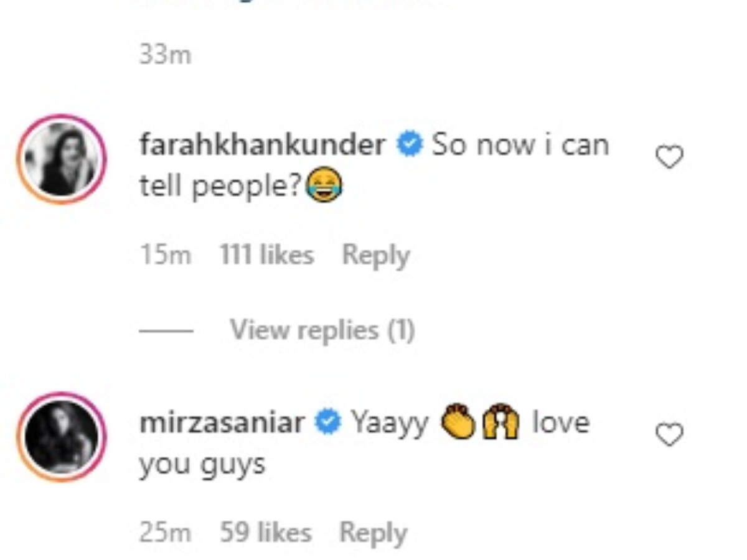Click the 25m timestamp
This screenshot has height=560, width=747.
(x=165, y=533)
